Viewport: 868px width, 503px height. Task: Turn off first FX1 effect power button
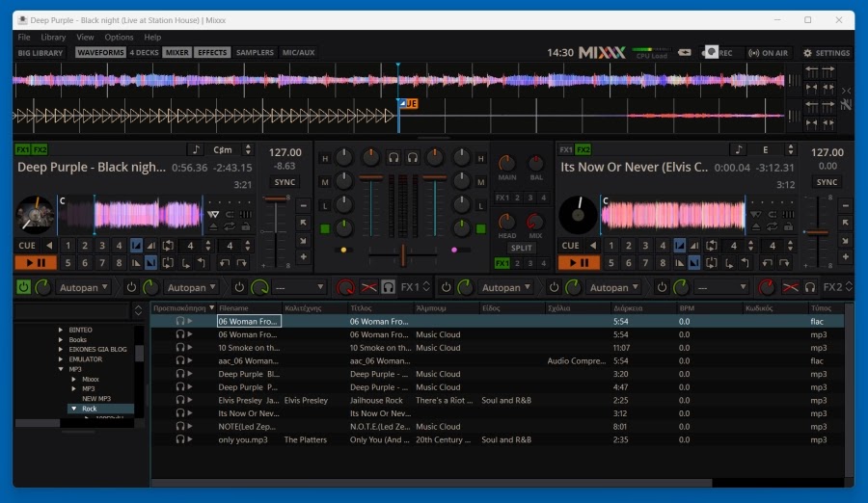tap(23, 287)
